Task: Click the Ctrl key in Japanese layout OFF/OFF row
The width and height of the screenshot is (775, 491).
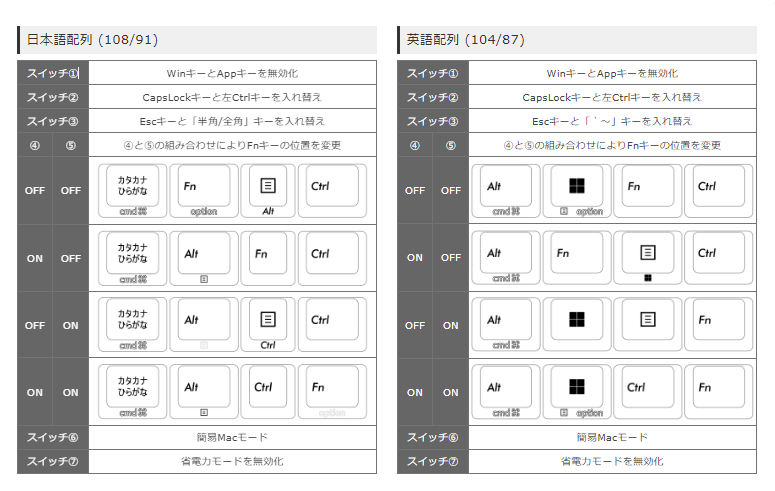Action: point(332,191)
